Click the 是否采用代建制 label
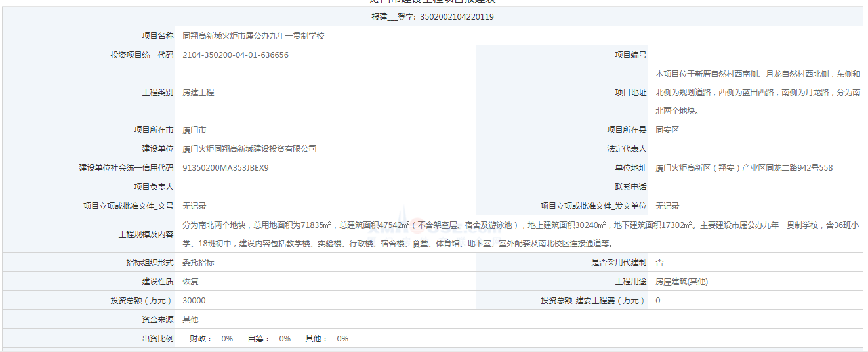 coord(619,263)
